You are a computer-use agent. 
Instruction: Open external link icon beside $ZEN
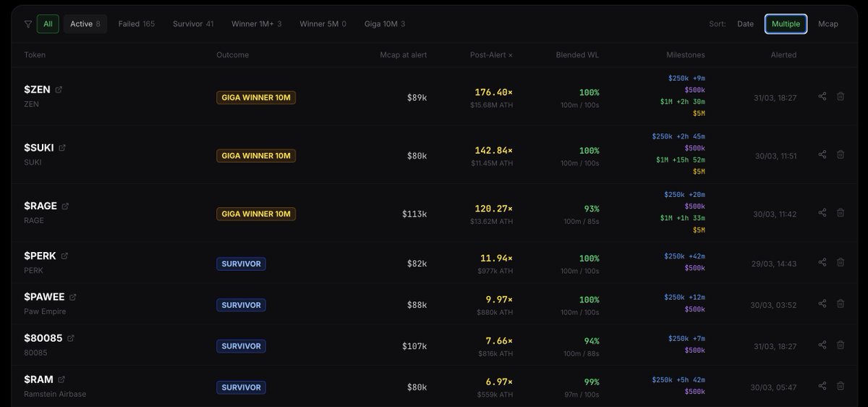tap(59, 90)
